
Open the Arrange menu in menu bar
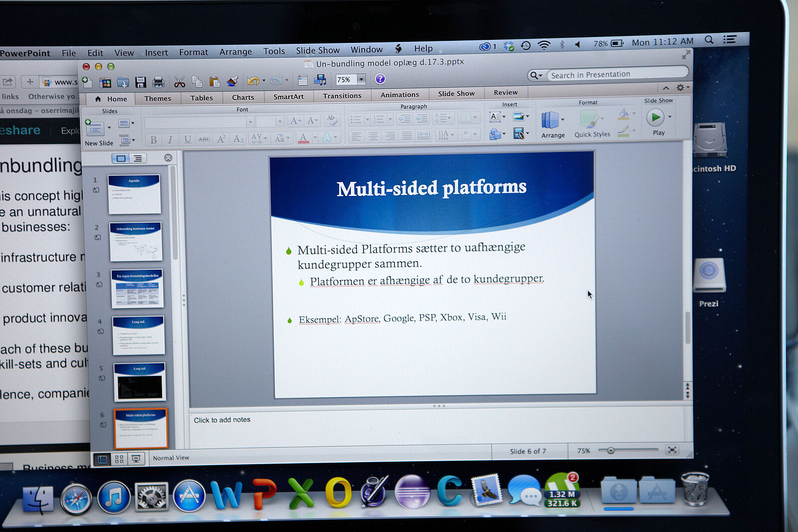pos(235,52)
